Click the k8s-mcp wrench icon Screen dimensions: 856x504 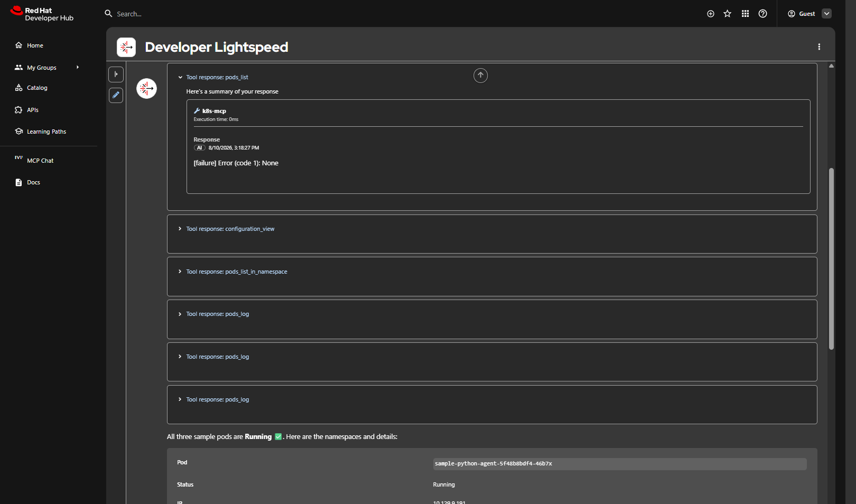(197, 111)
